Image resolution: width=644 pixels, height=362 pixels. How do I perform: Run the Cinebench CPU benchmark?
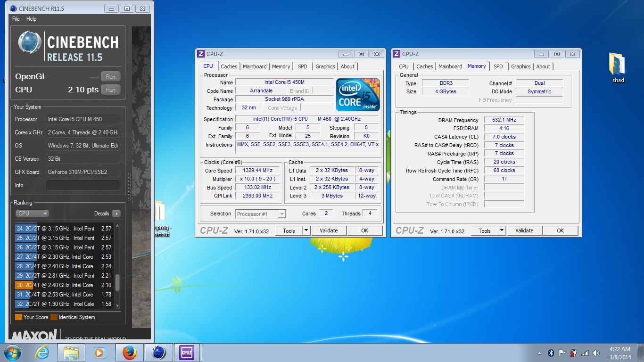click(110, 90)
